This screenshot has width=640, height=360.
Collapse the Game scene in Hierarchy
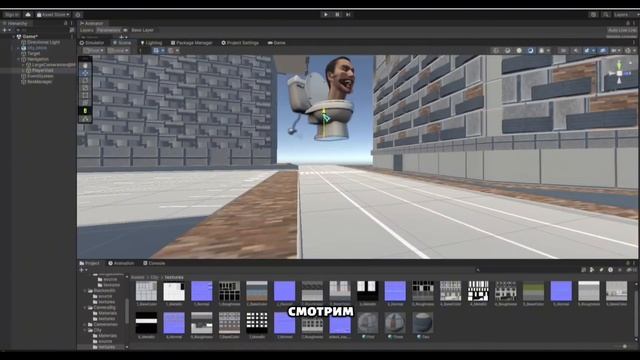pos(14,36)
